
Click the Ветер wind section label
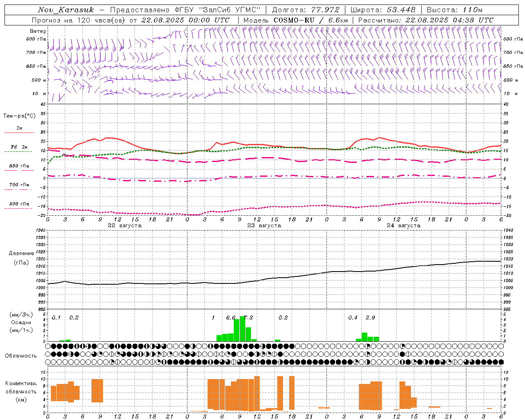[38, 31]
